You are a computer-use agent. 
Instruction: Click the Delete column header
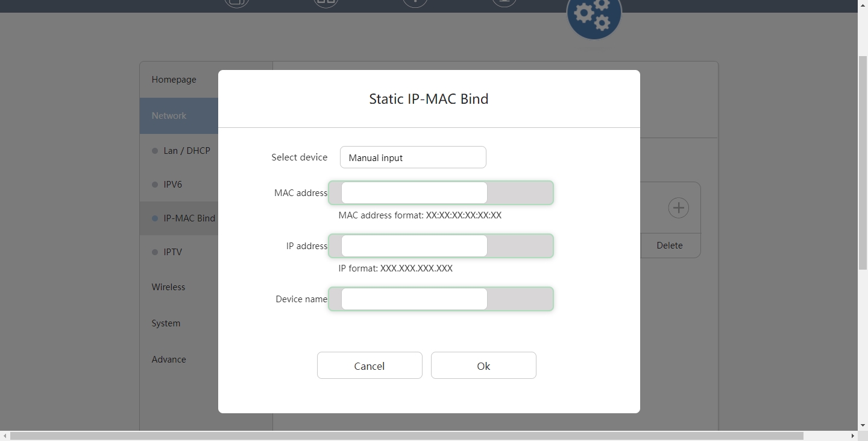click(x=670, y=246)
